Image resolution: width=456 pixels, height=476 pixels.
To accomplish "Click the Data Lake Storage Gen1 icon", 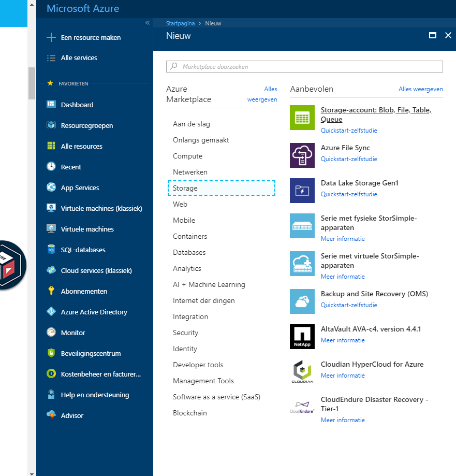I will (302, 191).
